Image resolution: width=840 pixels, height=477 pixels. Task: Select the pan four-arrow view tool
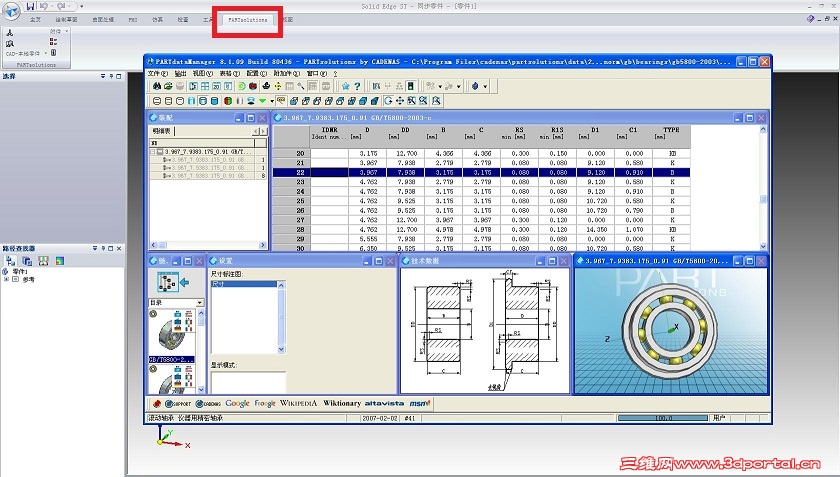(400, 101)
